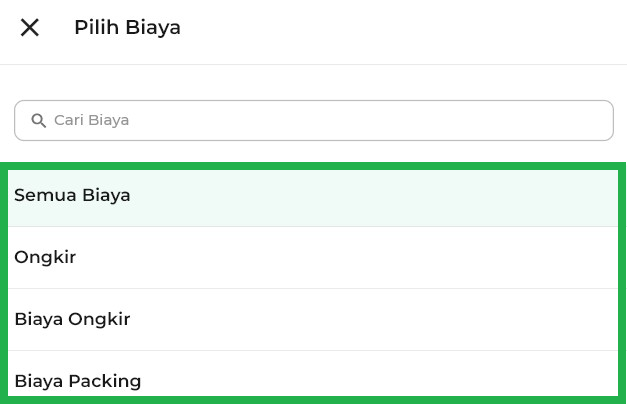
Task: Click the first cost list entry
Action: pyautogui.click(x=313, y=196)
